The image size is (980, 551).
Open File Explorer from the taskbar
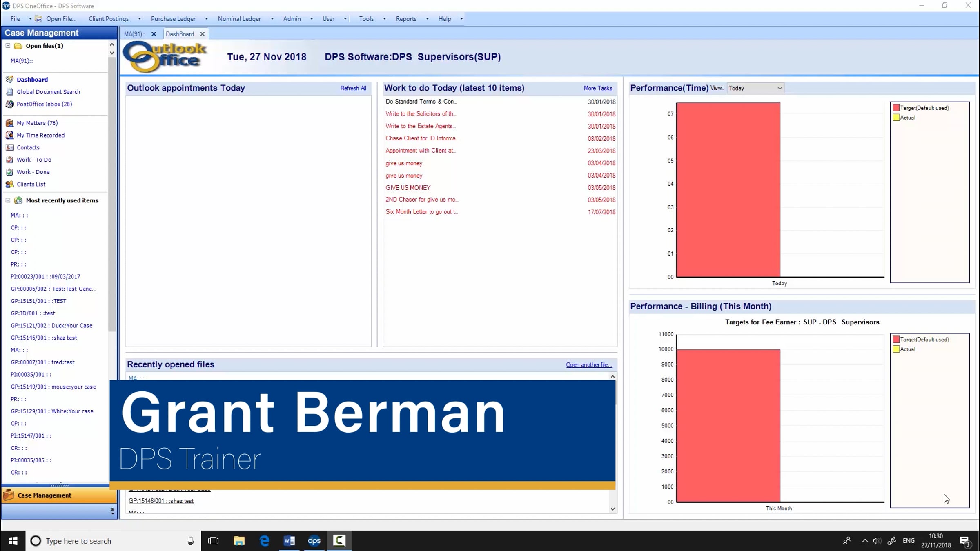[239, 541]
